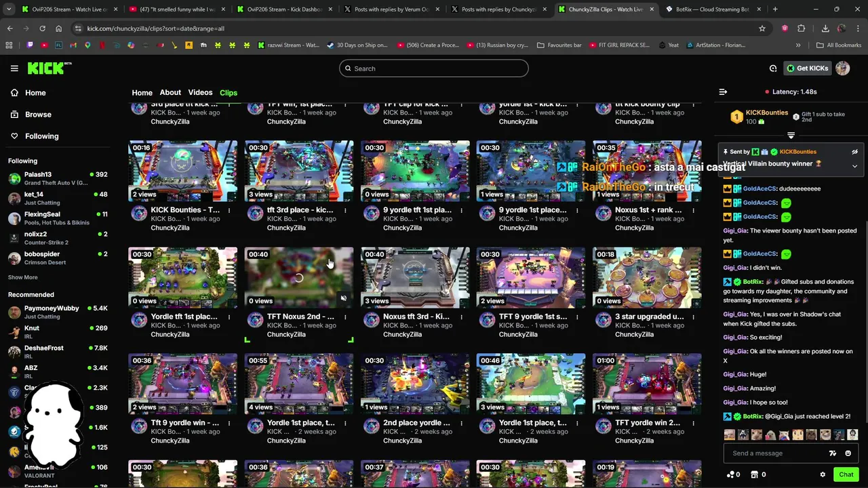Click the shop icon next to channel points
Image resolution: width=868 pixels, height=488 pixels.
[x=759, y=474]
